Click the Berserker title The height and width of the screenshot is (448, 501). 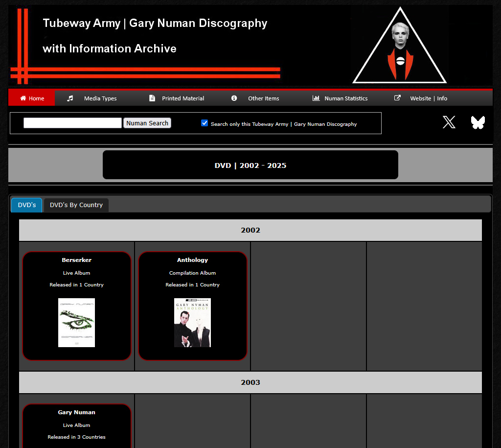pyautogui.click(x=77, y=260)
